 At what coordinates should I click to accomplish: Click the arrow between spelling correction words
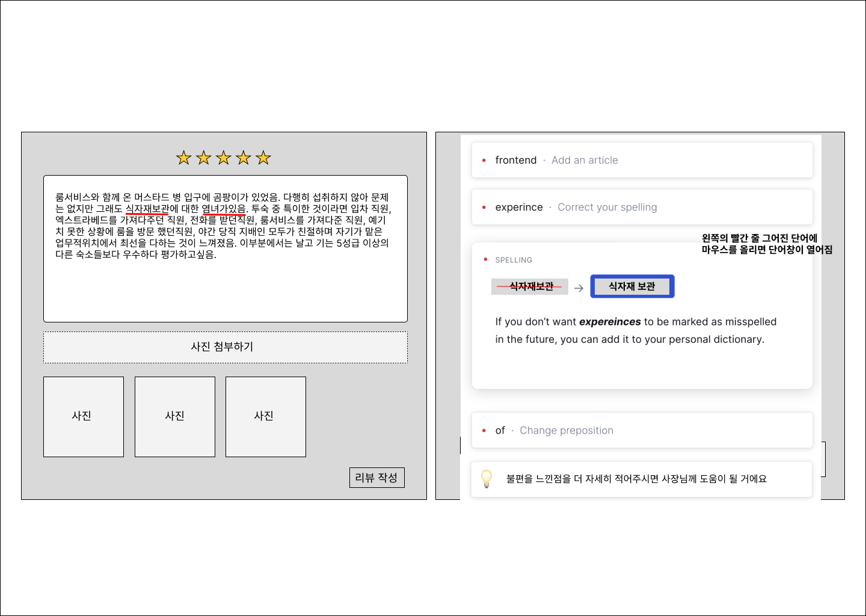579,287
